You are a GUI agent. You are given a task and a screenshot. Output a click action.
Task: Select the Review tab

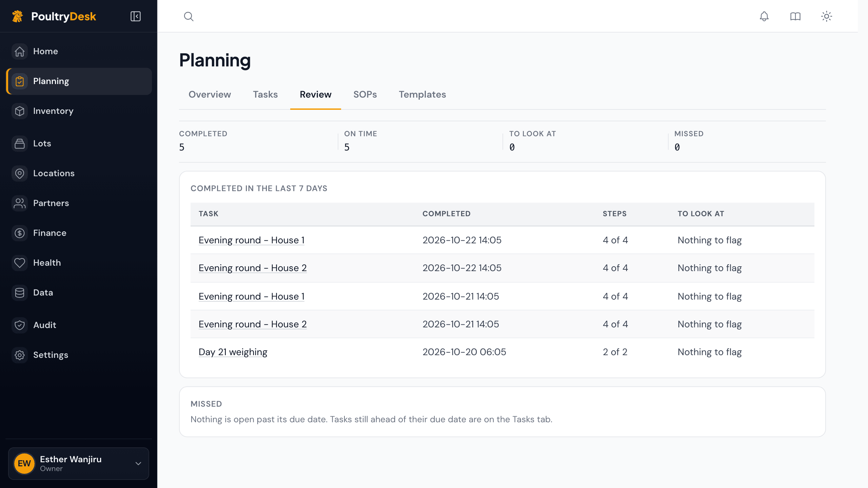pyautogui.click(x=315, y=95)
